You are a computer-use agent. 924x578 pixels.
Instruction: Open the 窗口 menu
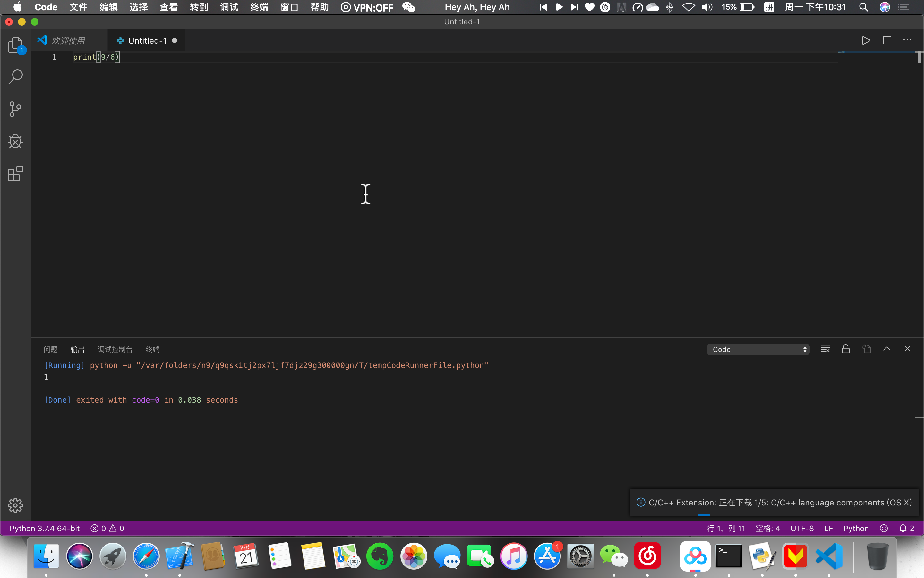click(289, 7)
